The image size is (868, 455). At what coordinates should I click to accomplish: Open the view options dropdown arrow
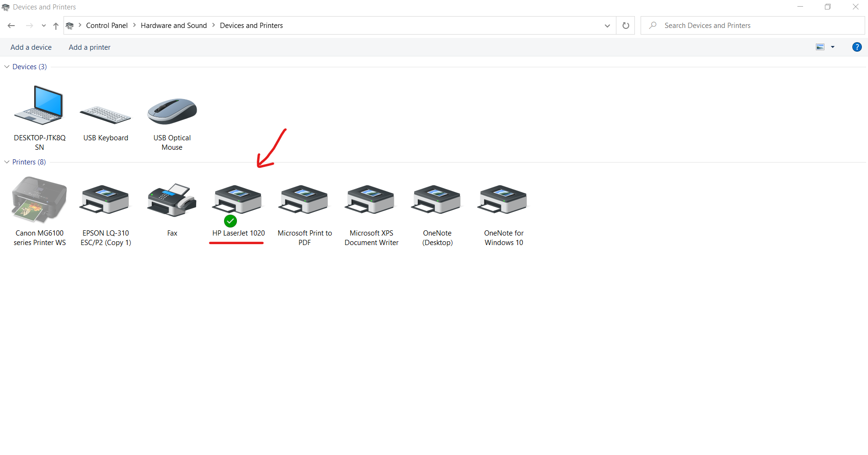(832, 47)
